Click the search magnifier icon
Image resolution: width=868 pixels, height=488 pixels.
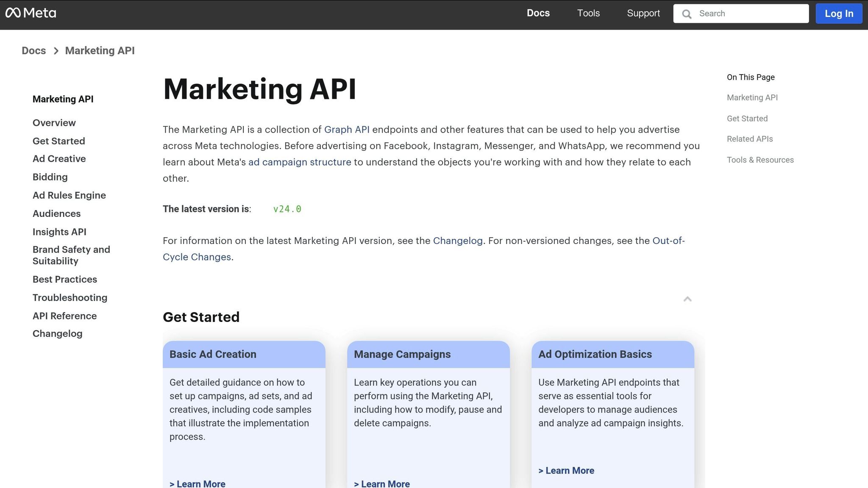[x=687, y=14]
